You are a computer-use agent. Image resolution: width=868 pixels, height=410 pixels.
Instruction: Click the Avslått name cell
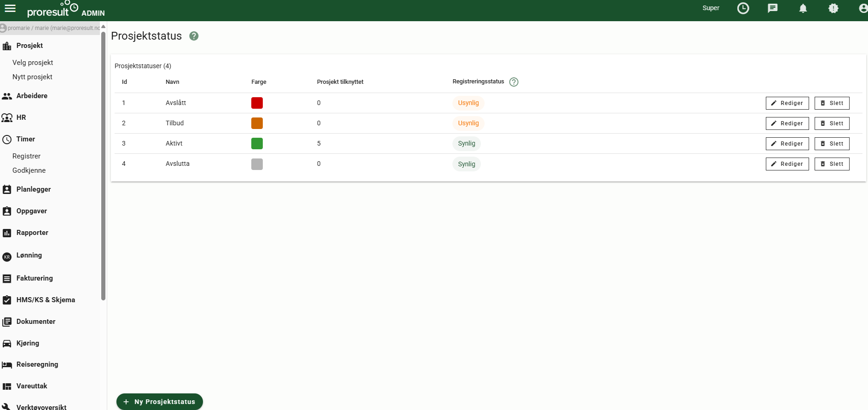[176, 103]
